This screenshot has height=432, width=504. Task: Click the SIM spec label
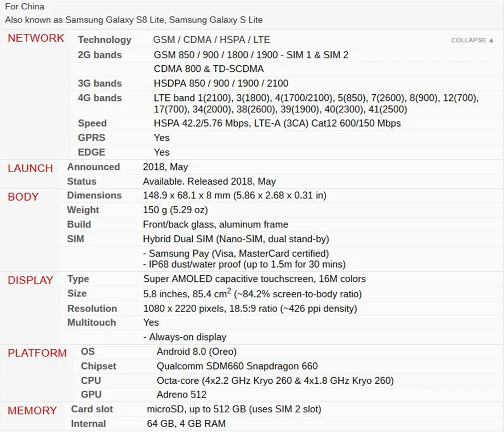[x=76, y=239]
